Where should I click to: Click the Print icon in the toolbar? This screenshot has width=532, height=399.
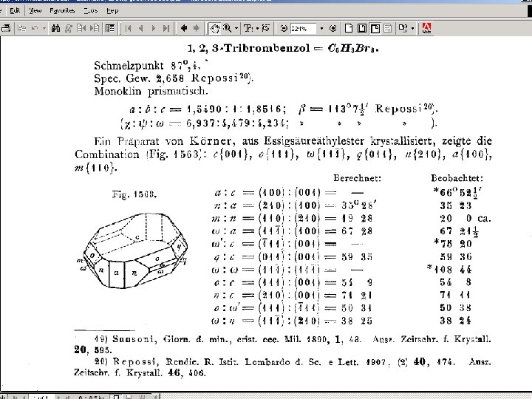click(6, 28)
